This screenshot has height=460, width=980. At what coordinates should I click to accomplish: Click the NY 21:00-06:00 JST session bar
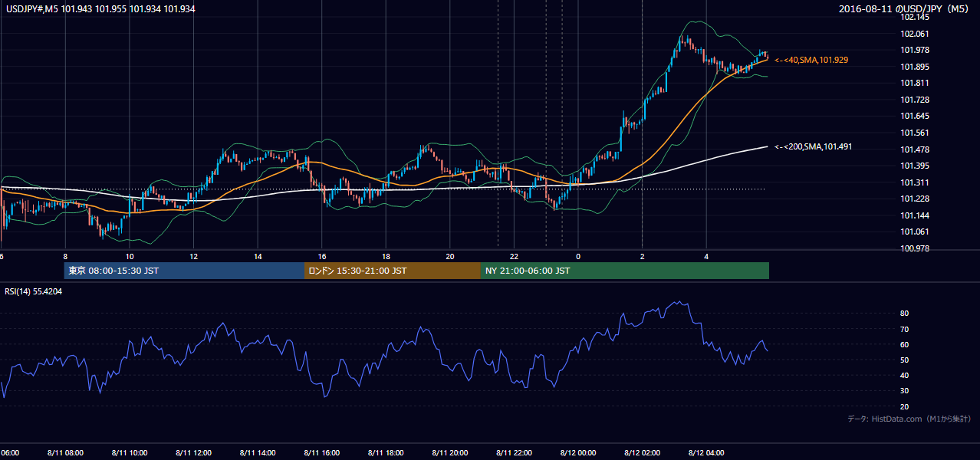click(625, 271)
